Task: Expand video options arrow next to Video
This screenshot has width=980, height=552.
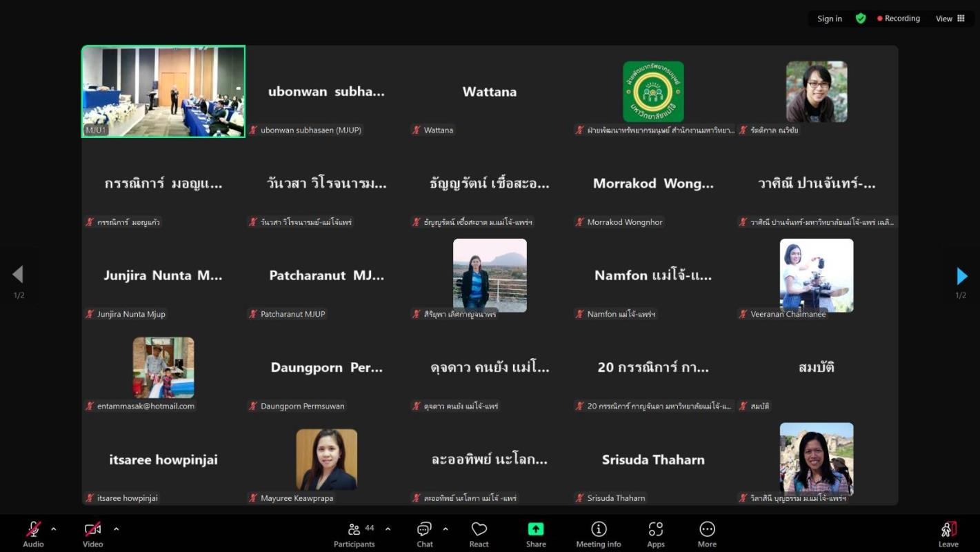Action: (116, 529)
